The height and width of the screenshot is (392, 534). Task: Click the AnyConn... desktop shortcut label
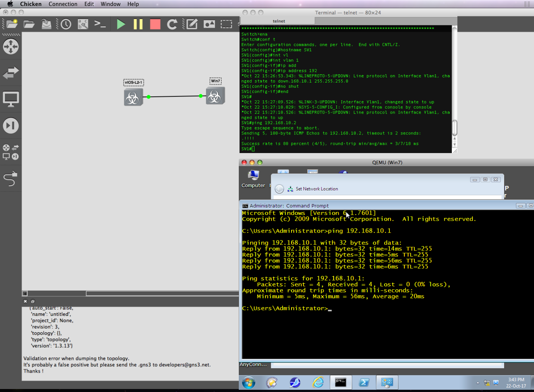253,364
